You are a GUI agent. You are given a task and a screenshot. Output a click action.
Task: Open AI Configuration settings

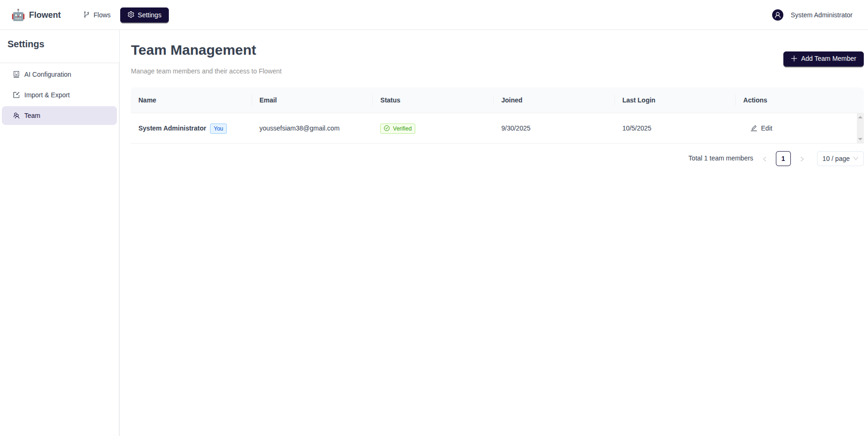[48, 74]
